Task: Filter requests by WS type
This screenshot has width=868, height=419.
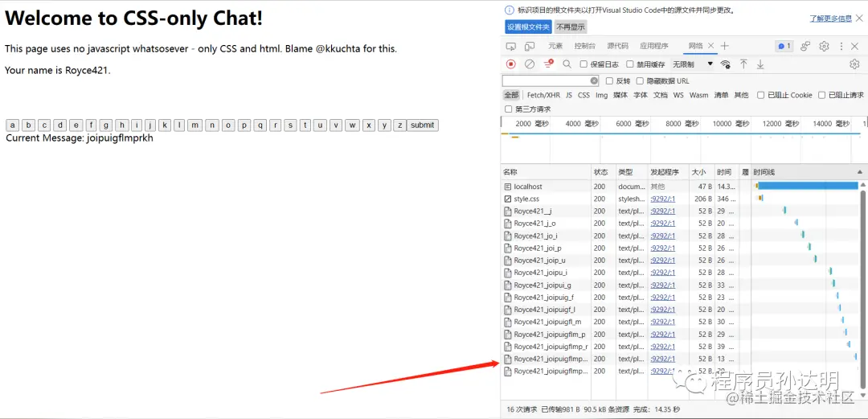Action: pos(678,96)
